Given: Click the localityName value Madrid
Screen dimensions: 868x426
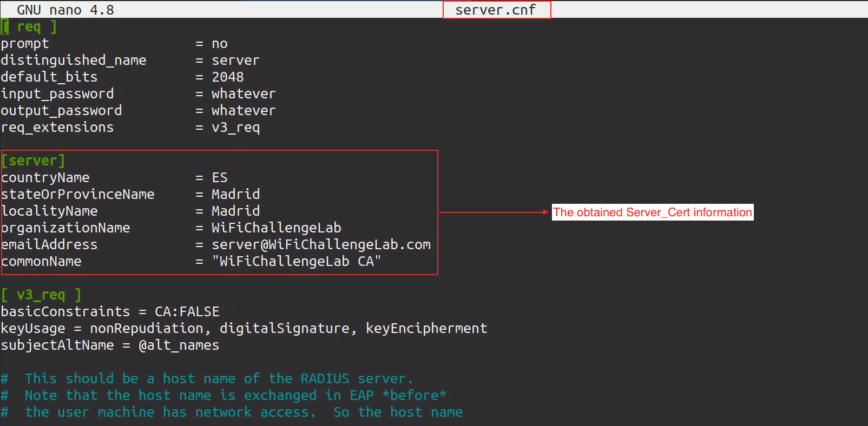Looking at the screenshot, I should [235, 211].
